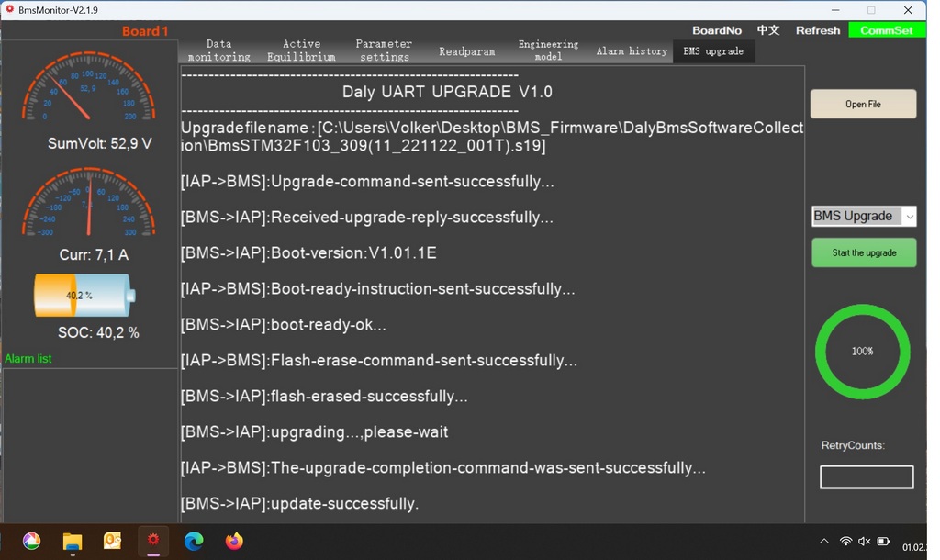Go to the Alarm history tab
This screenshot has height=560, width=940.
pos(632,51)
